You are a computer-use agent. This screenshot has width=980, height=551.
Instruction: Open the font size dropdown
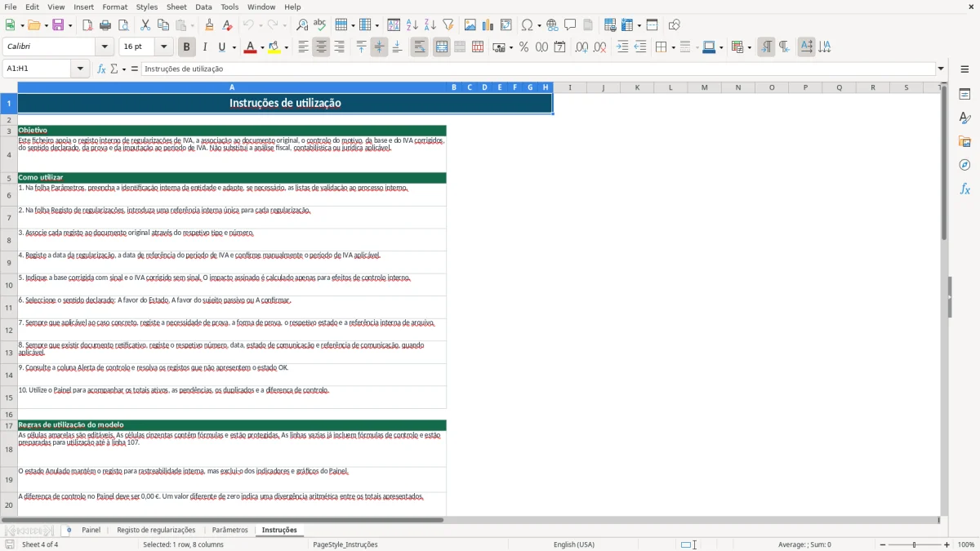pyautogui.click(x=164, y=47)
